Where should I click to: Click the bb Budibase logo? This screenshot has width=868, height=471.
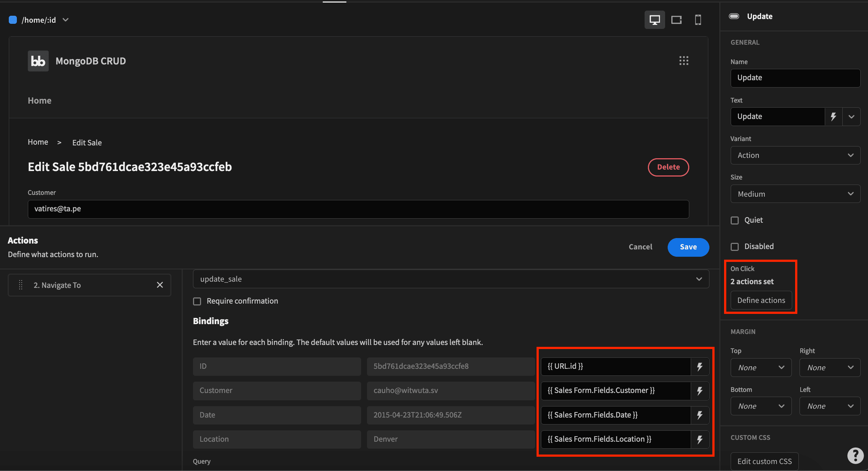tap(38, 61)
